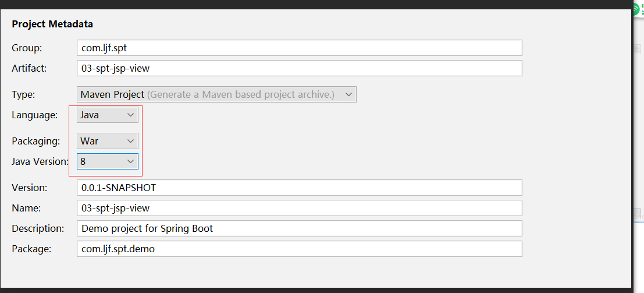644x293 pixels.
Task: Focus the Description text field
Action: [x=300, y=228]
